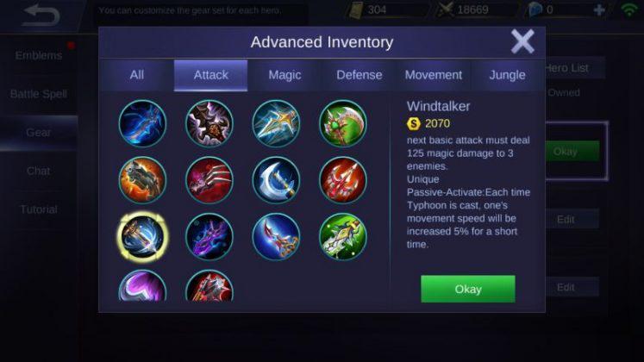Add diamonds with the plus icon
Image resolution: width=644 pixels, height=362 pixels.
click(x=599, y=10)
